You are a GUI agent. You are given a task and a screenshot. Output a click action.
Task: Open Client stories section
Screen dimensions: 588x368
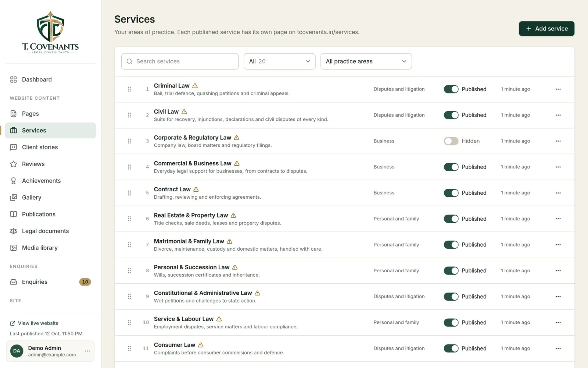point(50,147)
